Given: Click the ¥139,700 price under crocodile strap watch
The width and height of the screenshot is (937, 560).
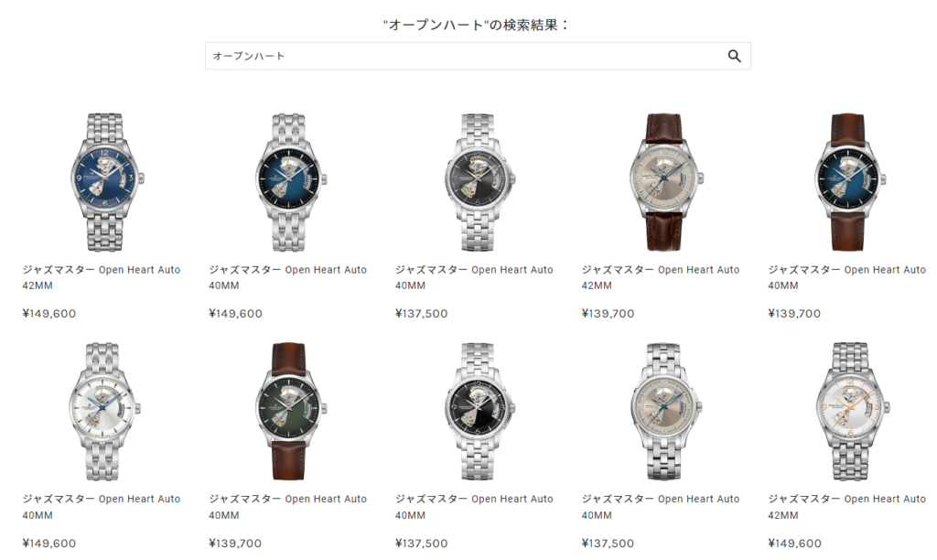Looking at the screenshot, I should (x=608, y=313).
